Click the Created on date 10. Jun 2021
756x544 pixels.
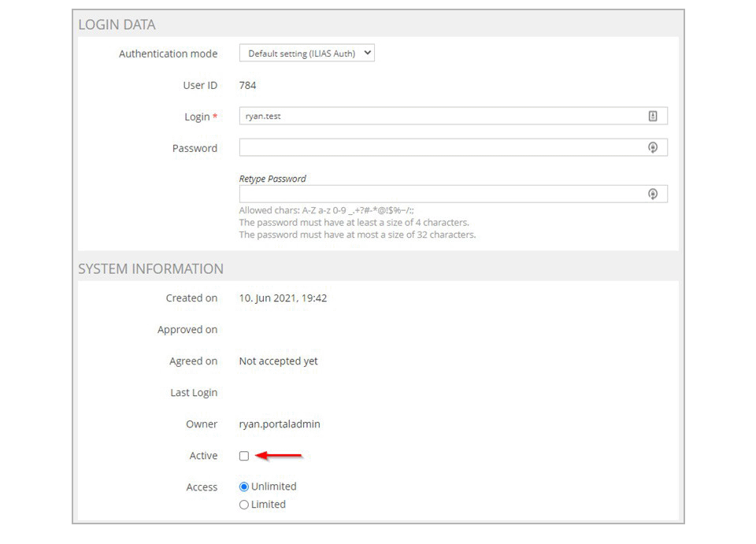[266, 298]
